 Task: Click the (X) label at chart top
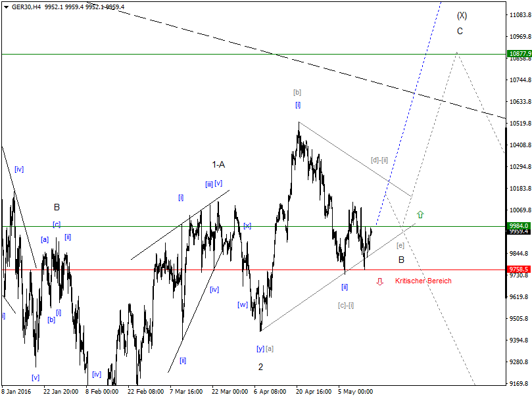(462, 14)
